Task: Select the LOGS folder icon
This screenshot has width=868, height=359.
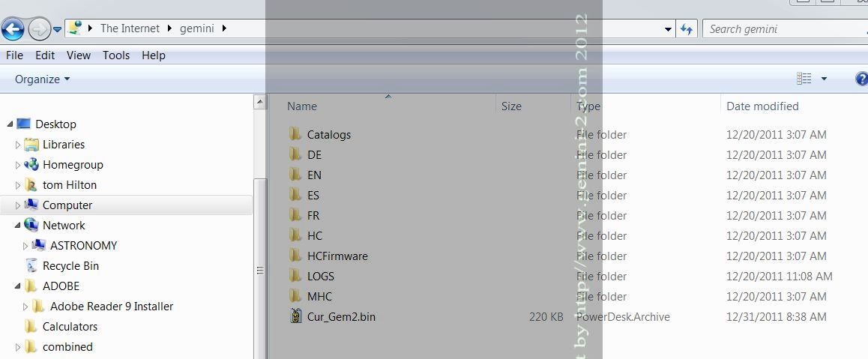Action: coord(295,277)
